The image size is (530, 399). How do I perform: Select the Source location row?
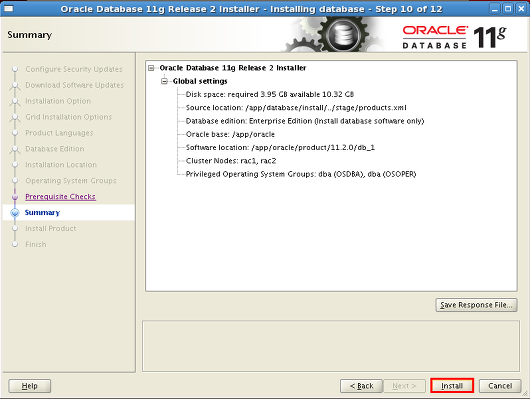[296, 108]
